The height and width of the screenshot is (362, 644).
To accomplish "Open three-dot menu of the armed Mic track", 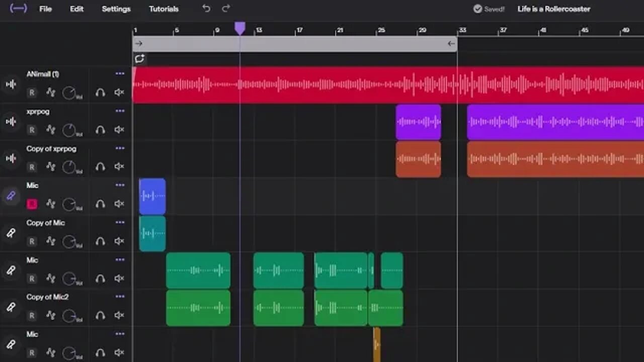I will coord(120,186).
